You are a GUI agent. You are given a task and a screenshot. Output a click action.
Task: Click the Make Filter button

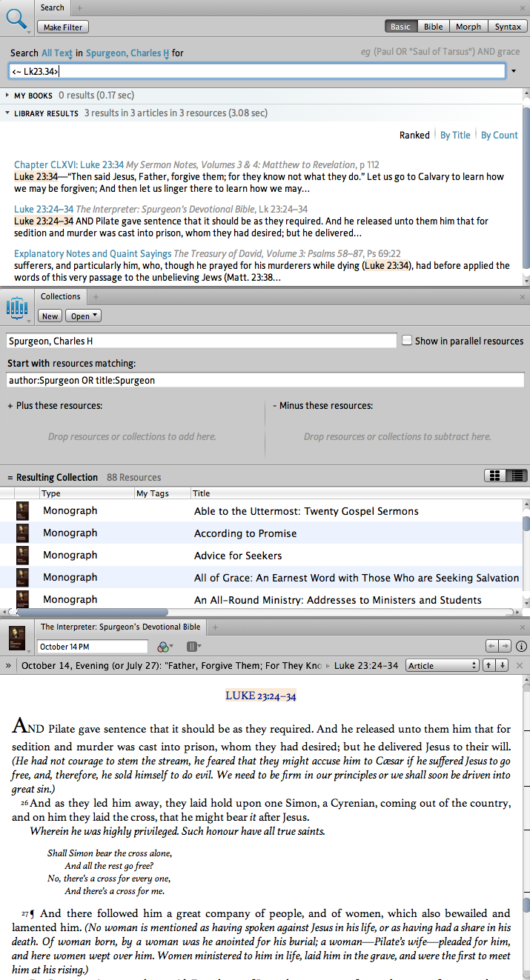pyautogui.click(x=63, y=27)
